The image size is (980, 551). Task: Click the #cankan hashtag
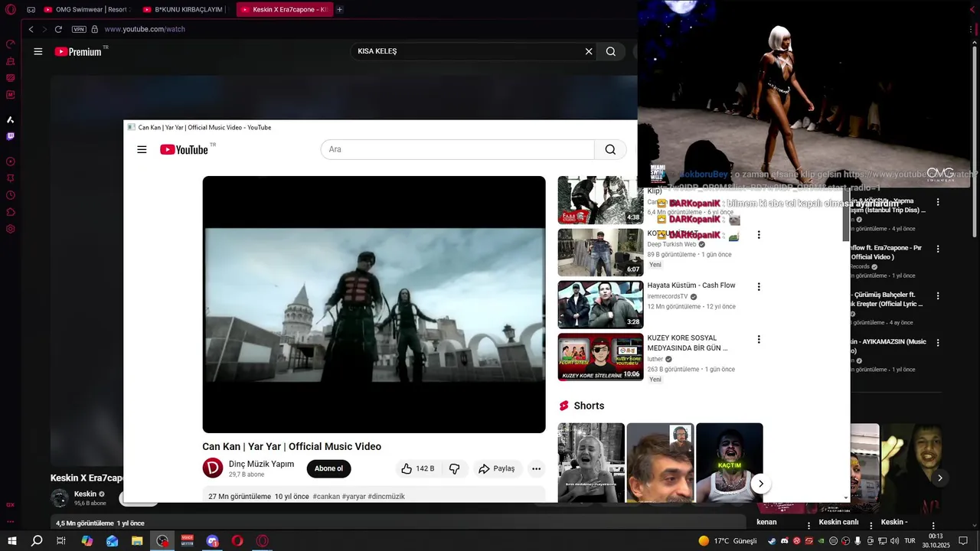[325, 497]
